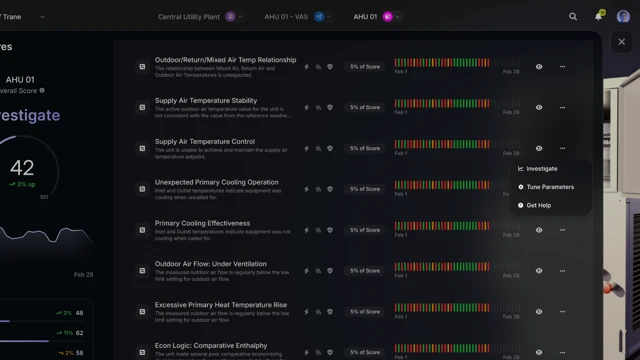The height and width of the screenshot is (360, 640).
Task: Click list icon for Supply Air Temperature Control
Action: (x=142, y=148)
